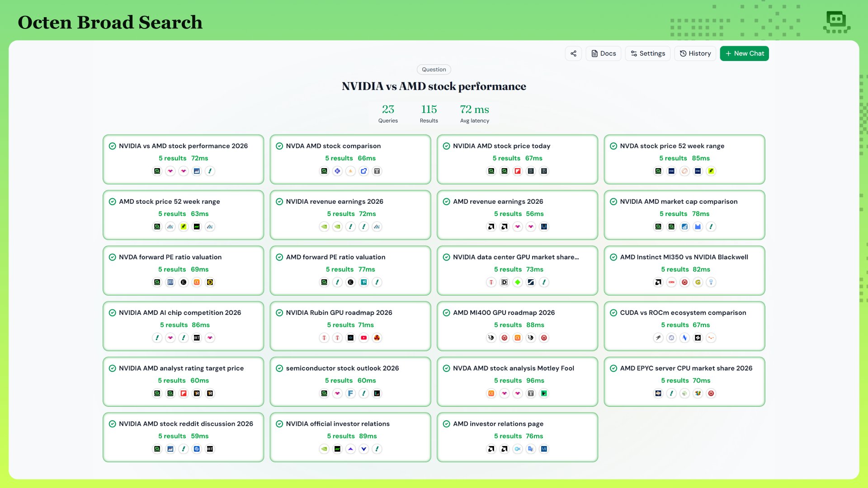
Task: Click the Question tag above the title
Action: 434,70
